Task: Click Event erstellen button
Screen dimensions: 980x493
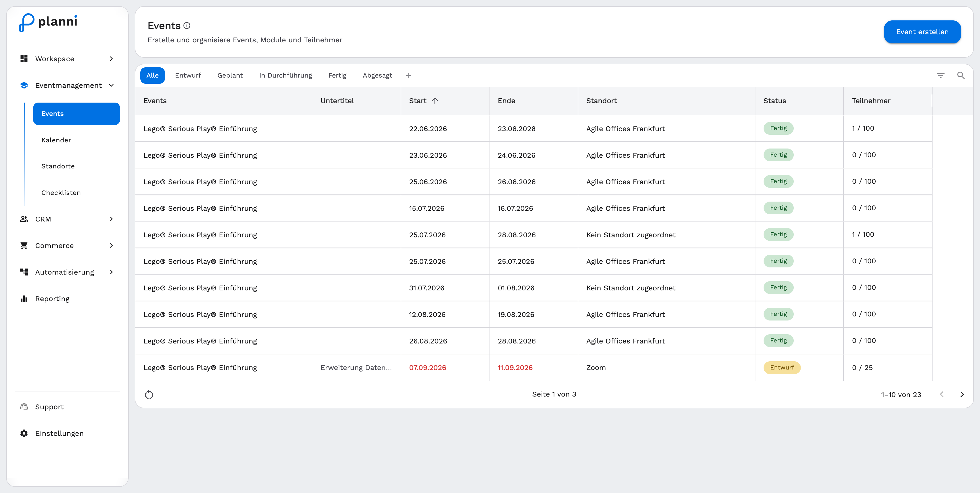Action: [x=922, y=32]
